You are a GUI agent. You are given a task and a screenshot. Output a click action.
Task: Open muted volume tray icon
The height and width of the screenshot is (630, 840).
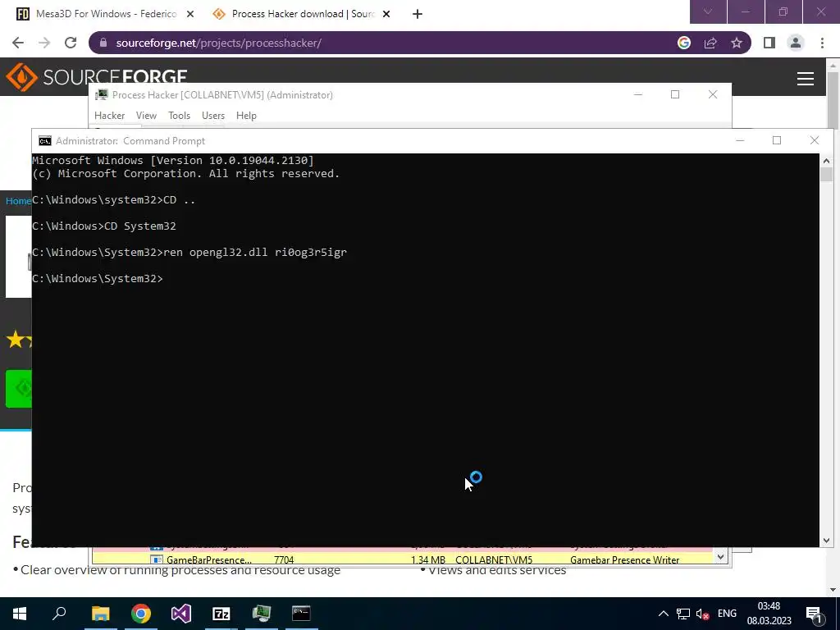(x=702, y=614)
